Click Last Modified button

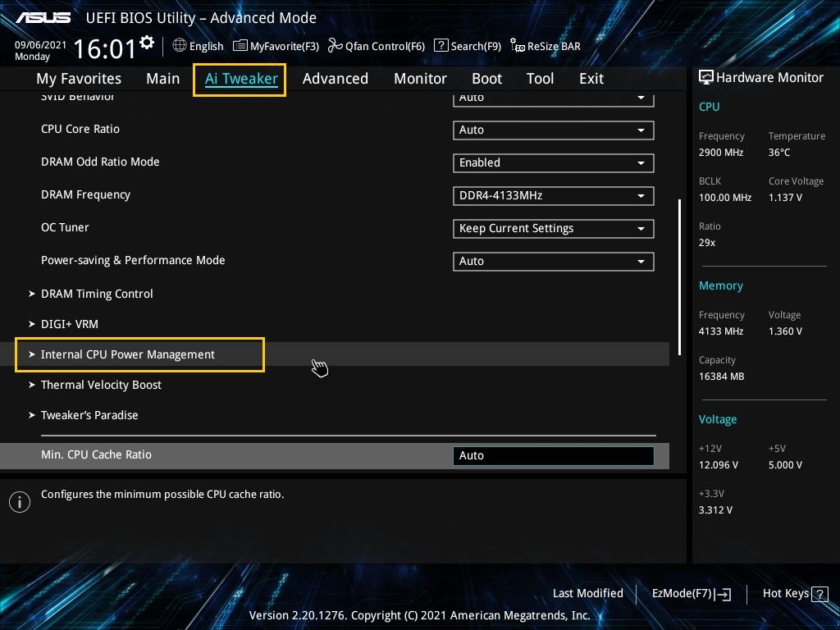click(x=587, y=594)
